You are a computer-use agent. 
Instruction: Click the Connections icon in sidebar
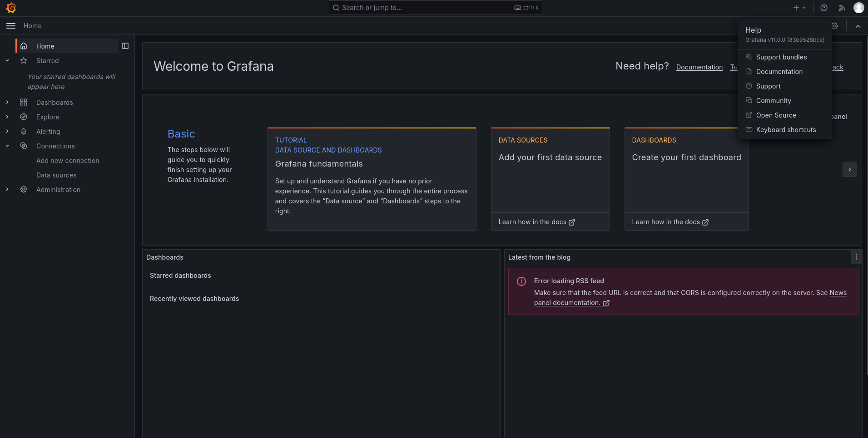coord(24,146)
